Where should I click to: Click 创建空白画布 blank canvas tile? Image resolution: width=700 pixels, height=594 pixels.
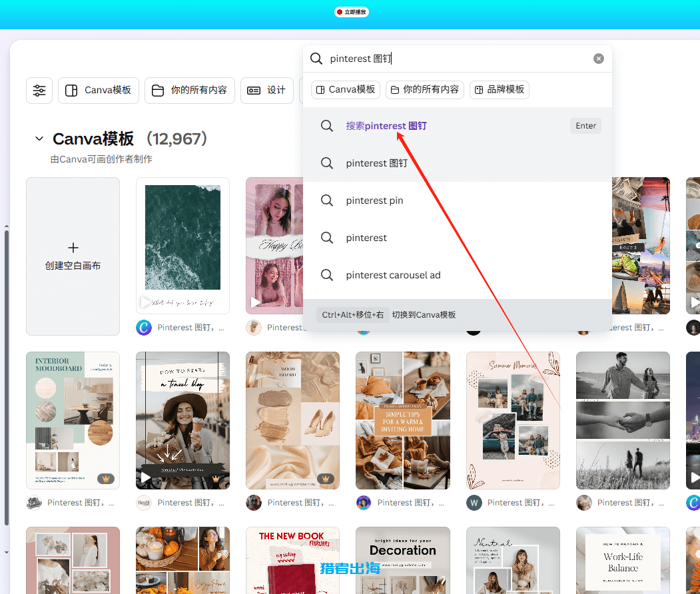(73, 256)
